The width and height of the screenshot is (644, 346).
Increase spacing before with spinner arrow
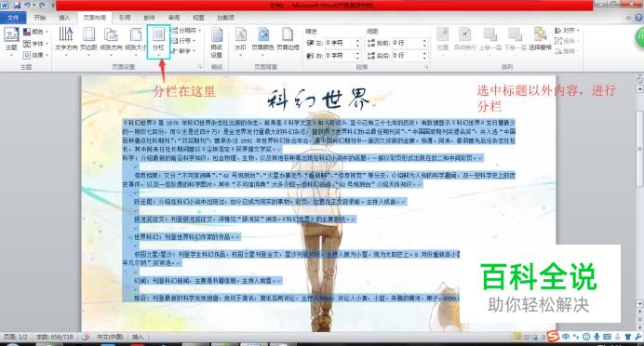pyautogui.click(x=425, y=41)
